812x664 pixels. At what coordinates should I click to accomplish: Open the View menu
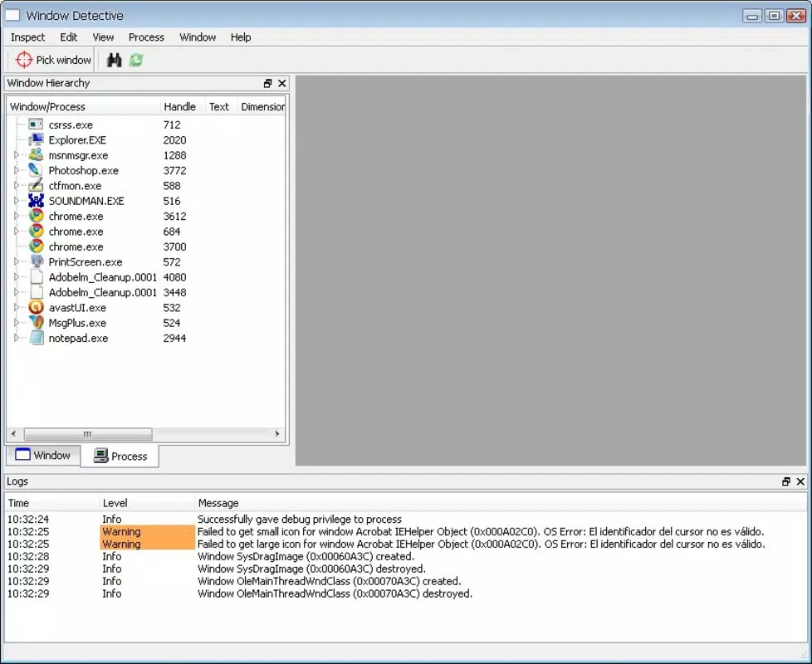pos(103,37)
